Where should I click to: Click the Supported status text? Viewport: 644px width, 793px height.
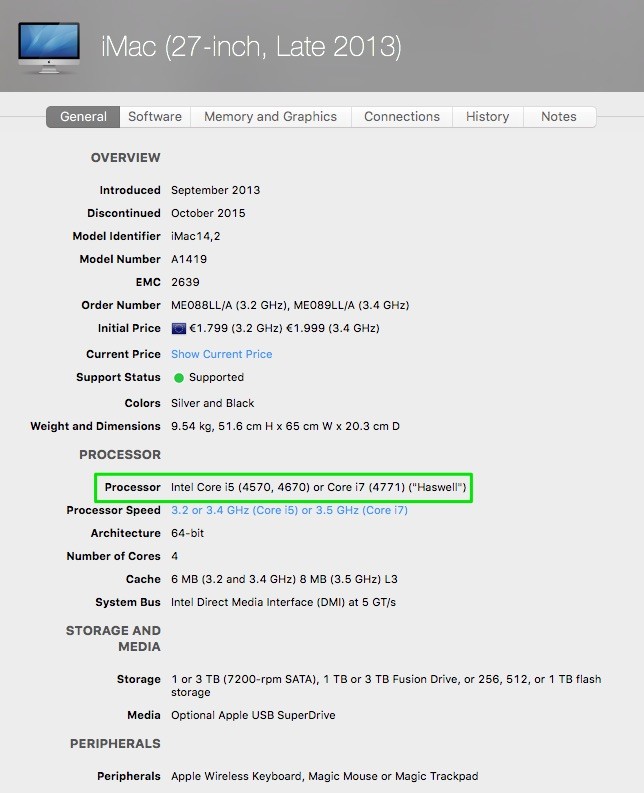pos(216,377)
